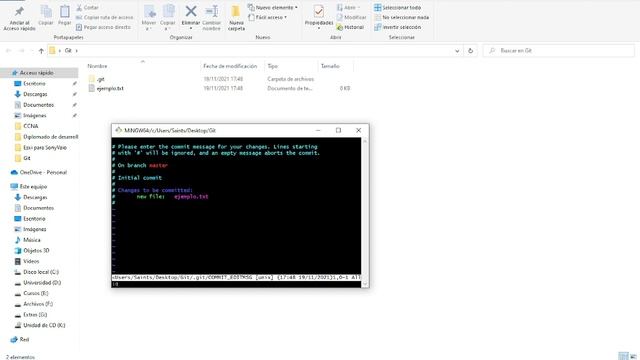Open the Copiar a dropdown

tap(168, 17)
